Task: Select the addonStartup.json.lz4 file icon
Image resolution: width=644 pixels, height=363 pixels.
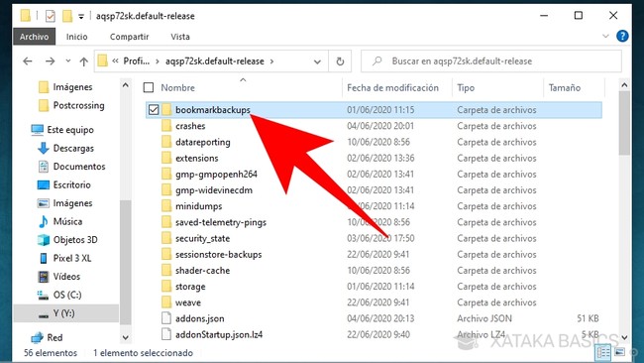Action: tap(166, 334)
